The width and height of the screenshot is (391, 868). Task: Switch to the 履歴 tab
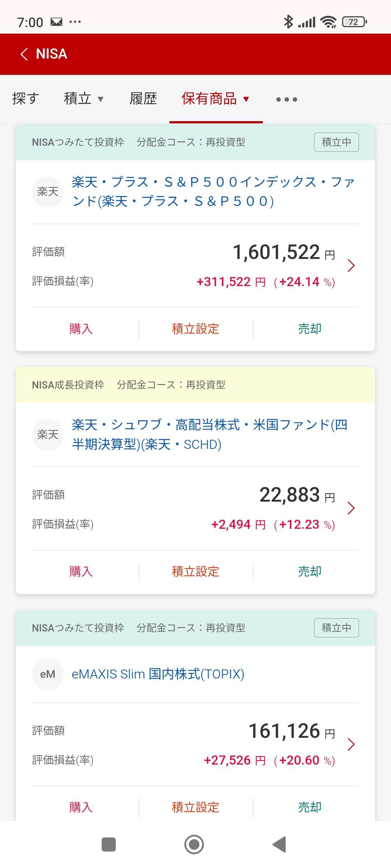(x=143, y=99)
